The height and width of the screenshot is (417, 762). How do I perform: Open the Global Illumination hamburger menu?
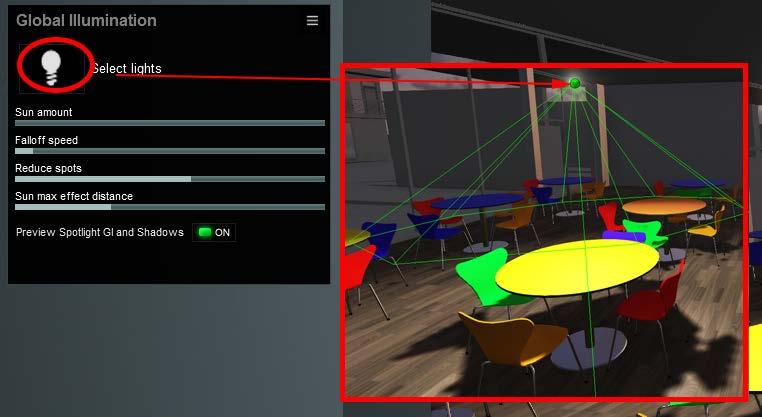tap(312, 20)
